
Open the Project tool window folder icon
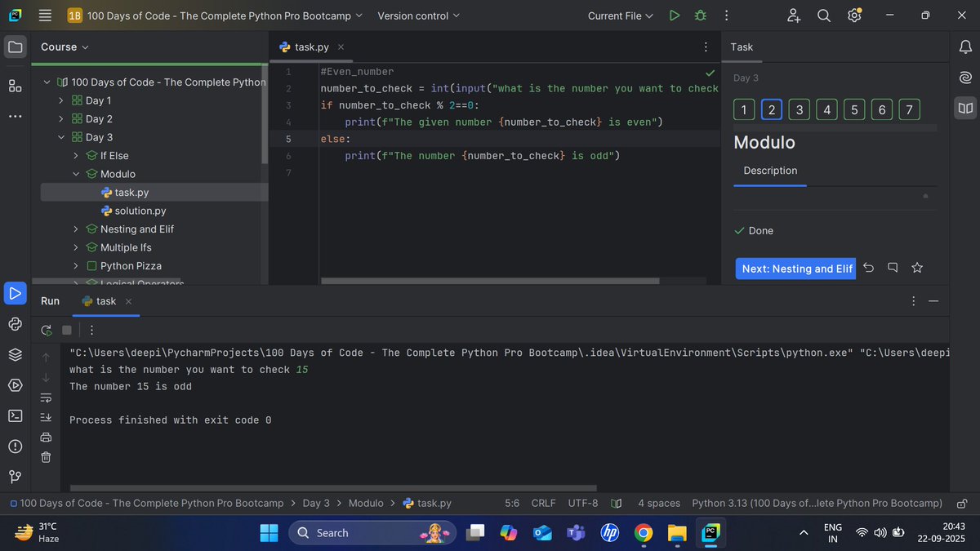(x=15, y=47)
